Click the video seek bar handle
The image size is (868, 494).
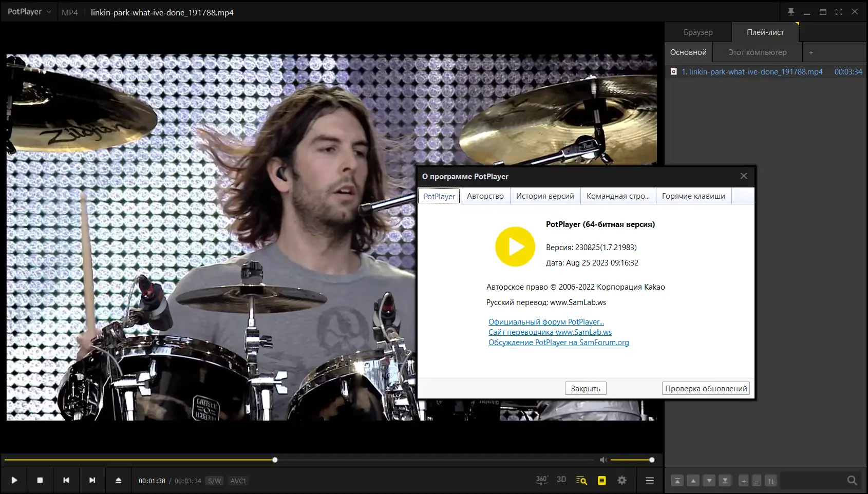point(275,460)
